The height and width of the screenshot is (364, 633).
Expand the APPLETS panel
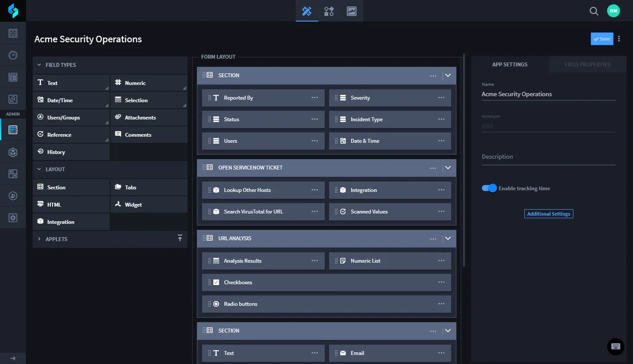tap(39, 239)
